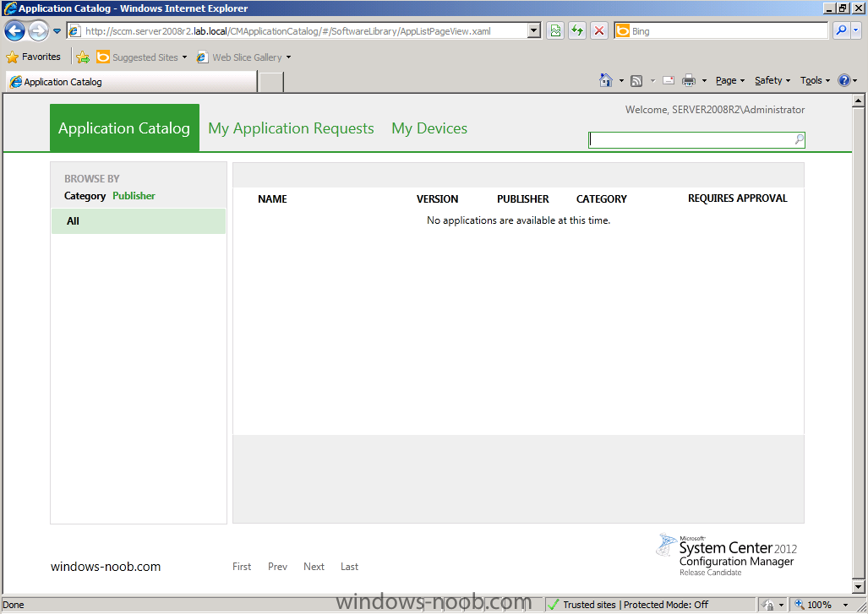
Task: Sort by the CATEGORY column header
Action: [602, 199]
